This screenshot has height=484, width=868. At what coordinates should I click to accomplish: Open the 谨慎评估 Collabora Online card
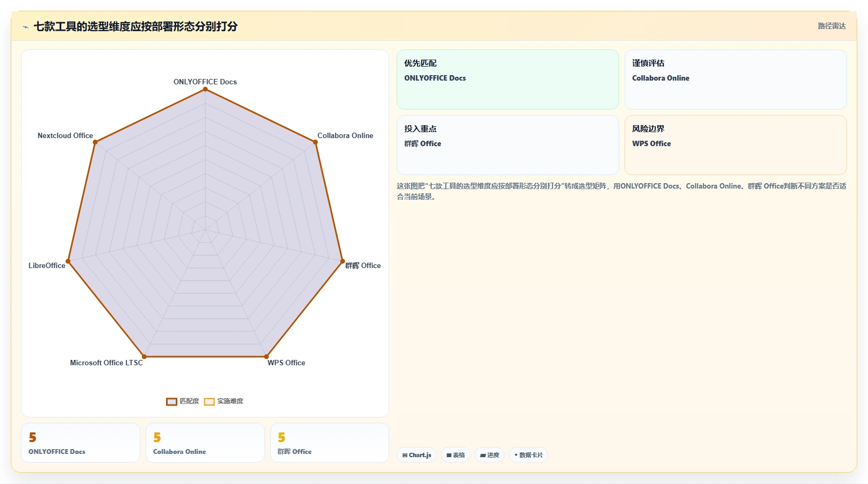click(736, 80)
